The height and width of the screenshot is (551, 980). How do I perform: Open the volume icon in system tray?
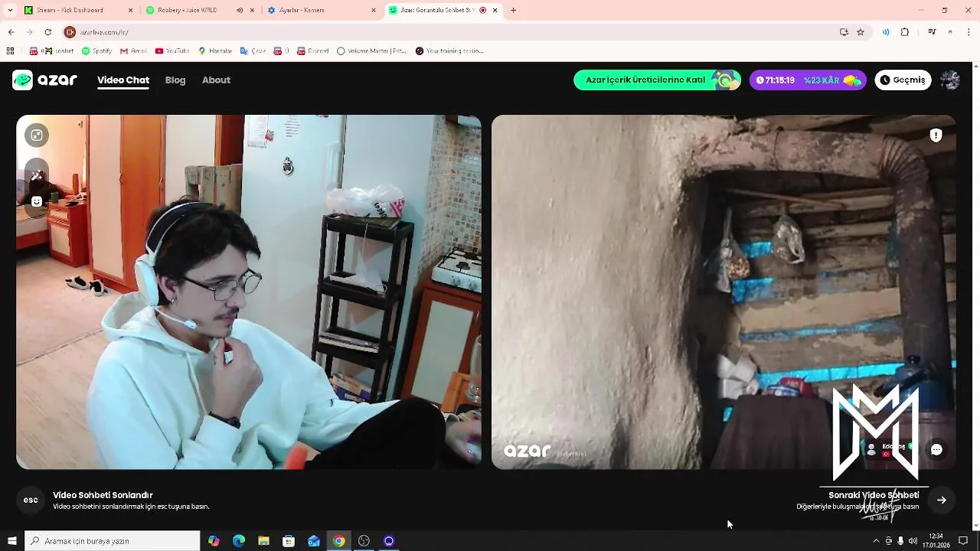913,541
